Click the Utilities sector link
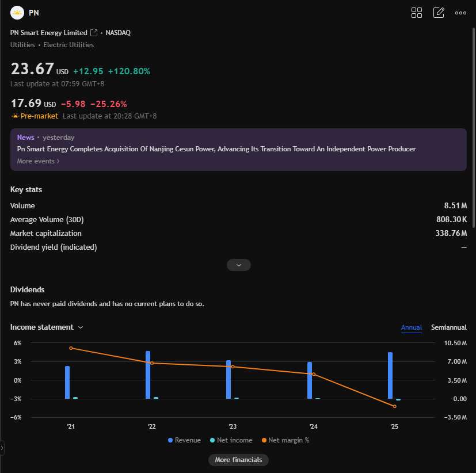Screen dimensions: 476x473 point(22,45)
